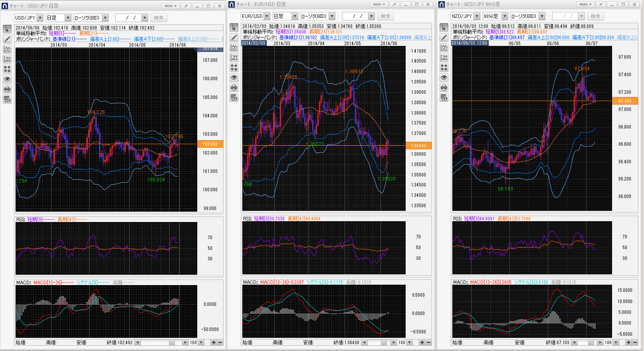644x351 pixels.
Task: Click the 検索 button in EUR/USD chart
Action: click(385, 16)
